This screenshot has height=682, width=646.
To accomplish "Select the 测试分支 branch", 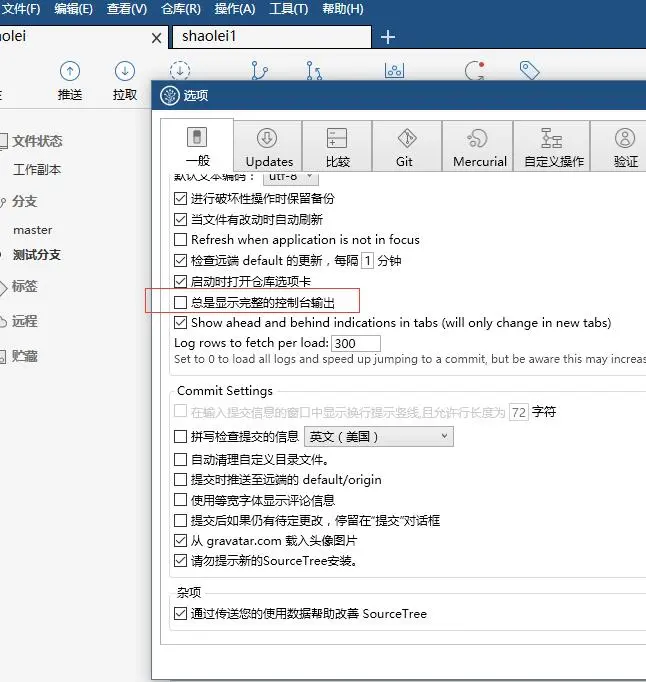I will pos(37,255).
